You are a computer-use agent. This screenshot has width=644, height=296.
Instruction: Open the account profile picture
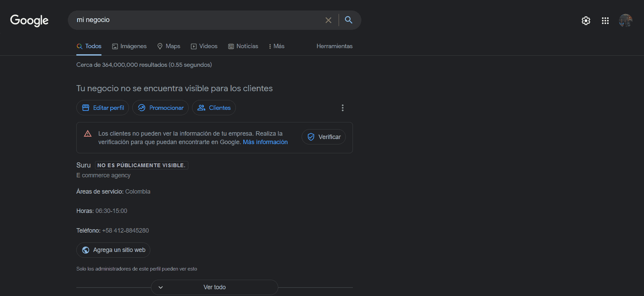[x=626, y=20]
